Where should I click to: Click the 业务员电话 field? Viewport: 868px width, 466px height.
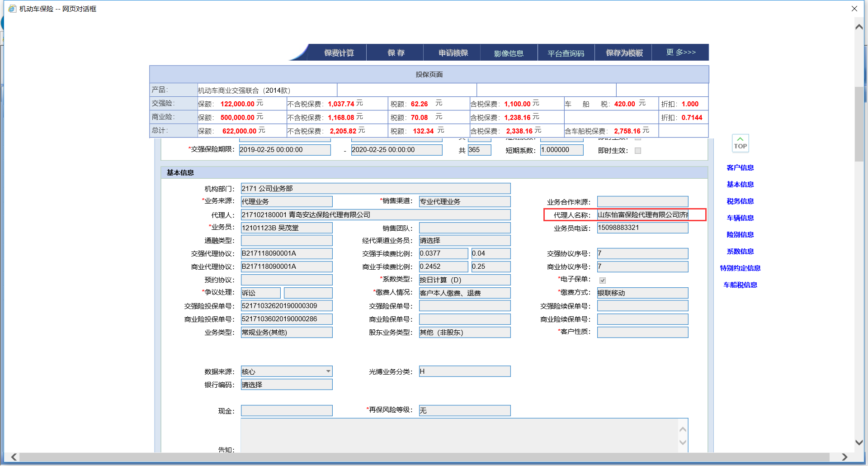coord(642,228)
